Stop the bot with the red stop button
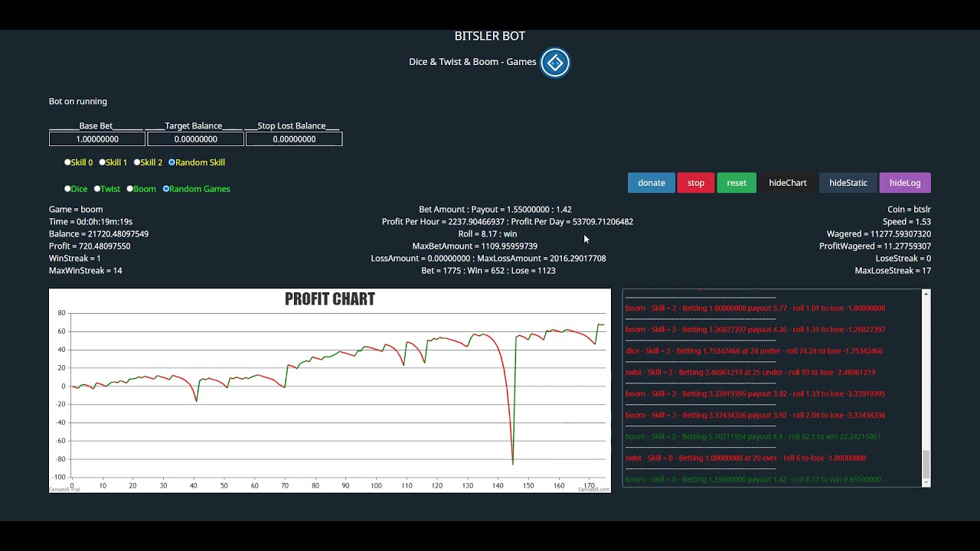 pos(696,183)
